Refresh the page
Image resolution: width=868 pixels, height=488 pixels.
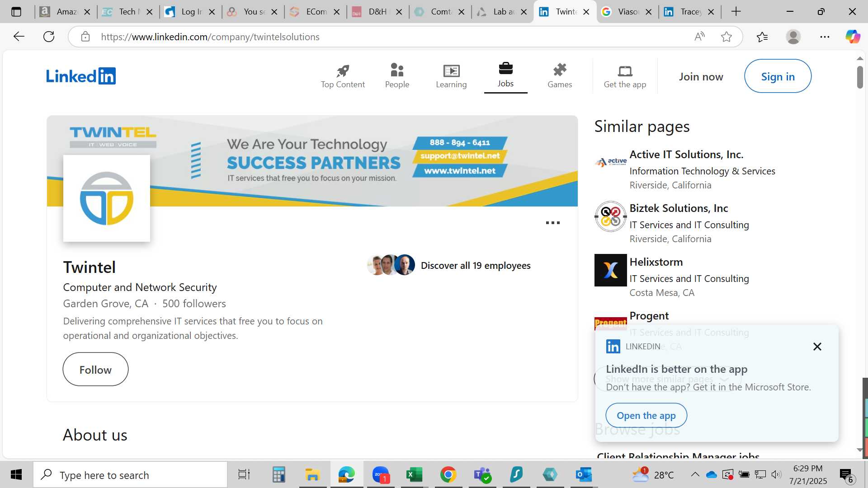49,37
